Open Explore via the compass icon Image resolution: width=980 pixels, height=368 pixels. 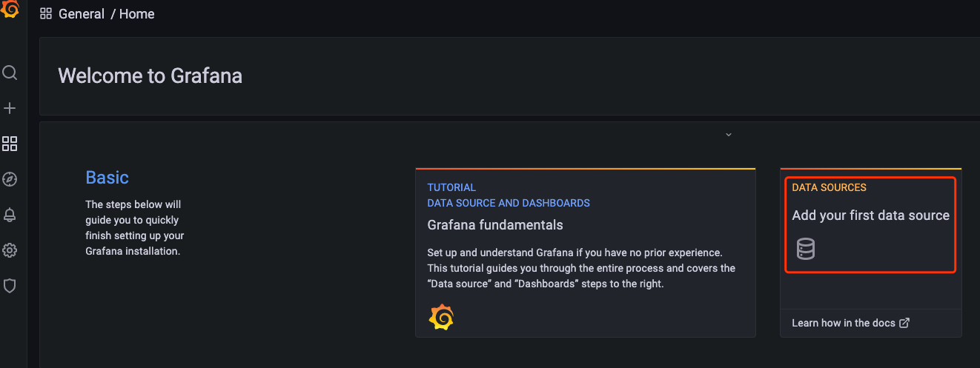(x=10, y=179)
